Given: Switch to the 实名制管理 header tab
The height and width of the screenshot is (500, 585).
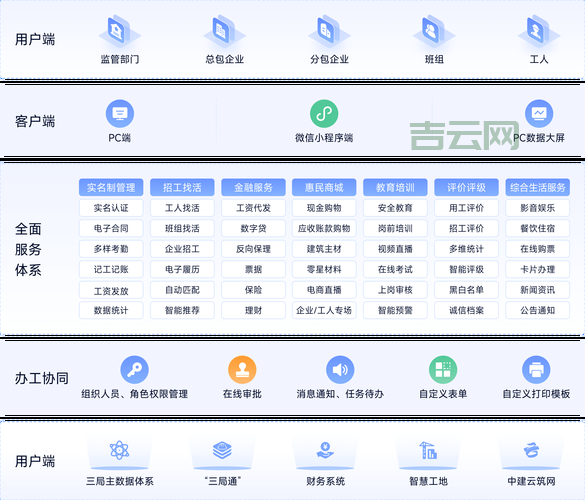Looking at the screenshot, I should click(111, 187).
